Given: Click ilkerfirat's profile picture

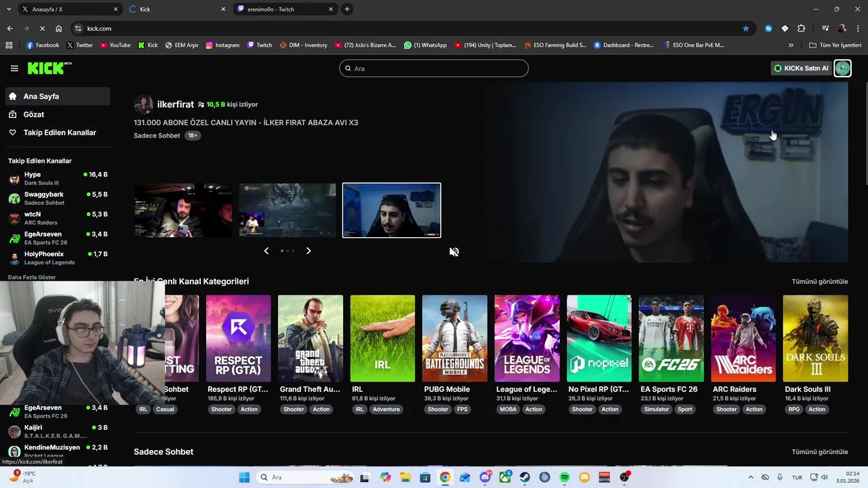Looking at the screenshot, I should click(143, 105).
